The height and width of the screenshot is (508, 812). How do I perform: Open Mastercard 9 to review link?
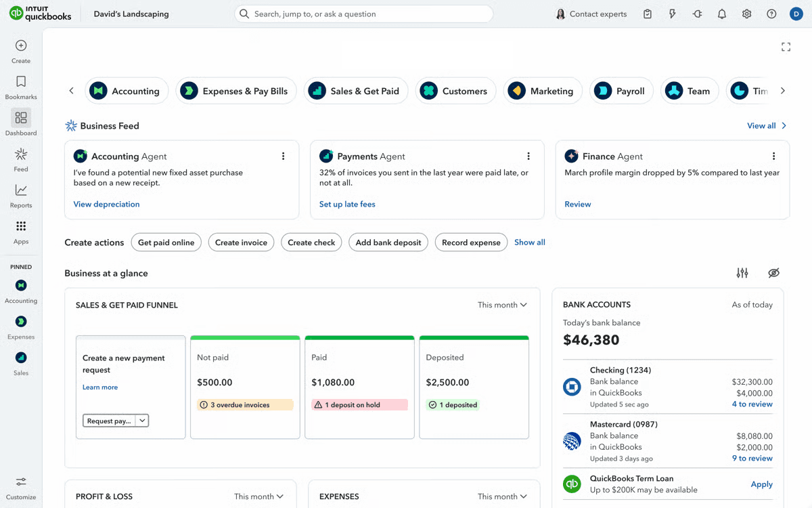tap(752, 459)
